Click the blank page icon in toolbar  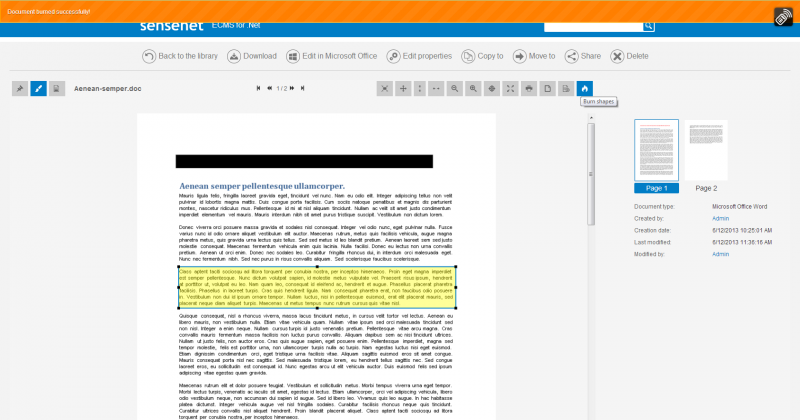tap(547, 89)
